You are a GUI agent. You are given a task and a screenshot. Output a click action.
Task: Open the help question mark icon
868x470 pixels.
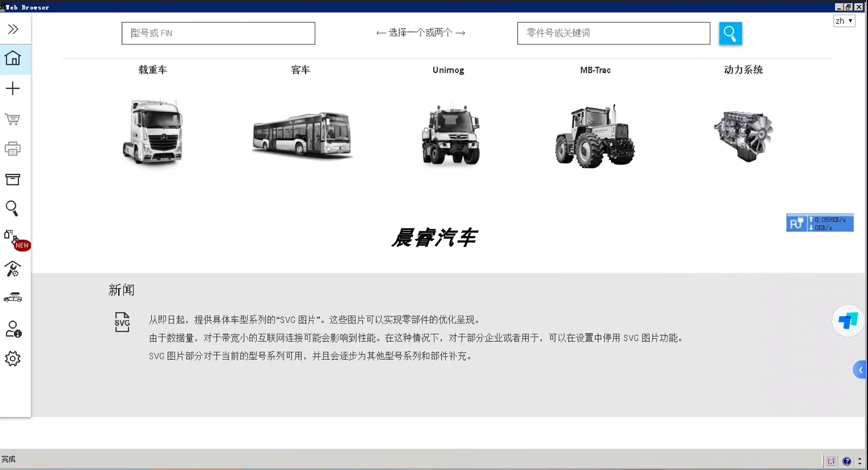click(847, 461)
